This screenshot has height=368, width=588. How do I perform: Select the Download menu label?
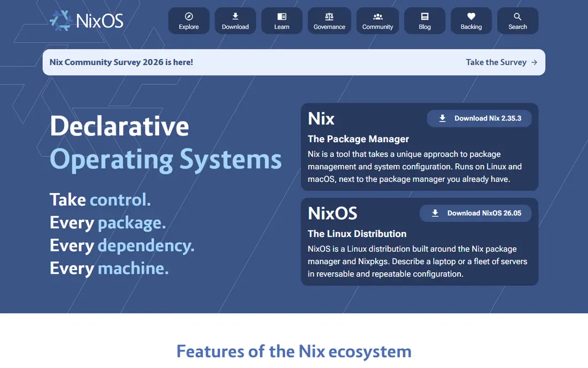pyautogui.click(x=235, y=27)
